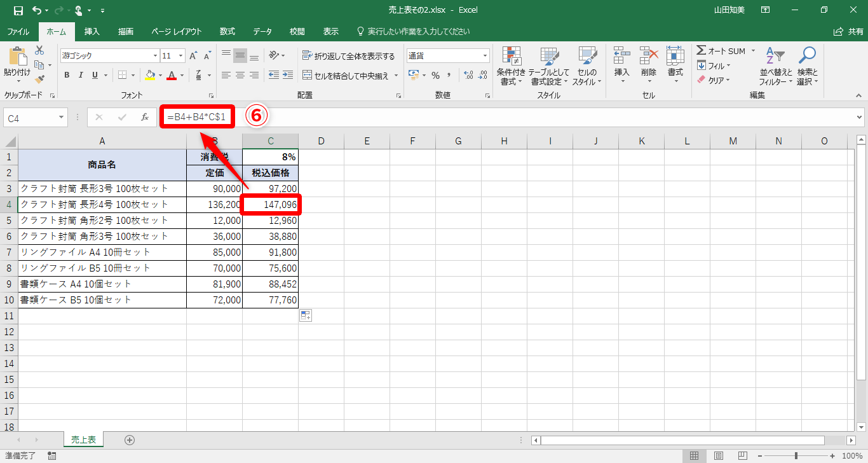Toggle wrap text (折り返して全体を表示する)
The width and height of the screenshot is (868, 463).
point(348,56)
